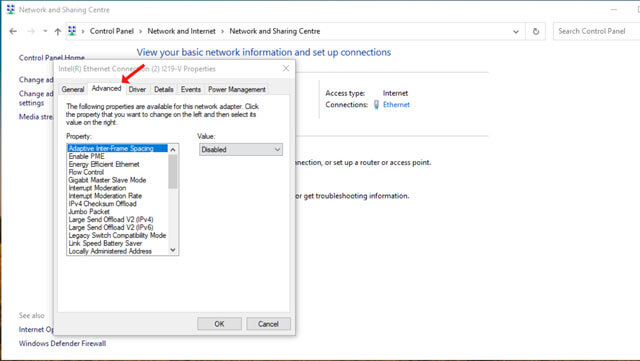Image resolution: width=640 pixels, height=361 pixels.
Task: Open the Ethernet connection link
Action: (396, 105)
